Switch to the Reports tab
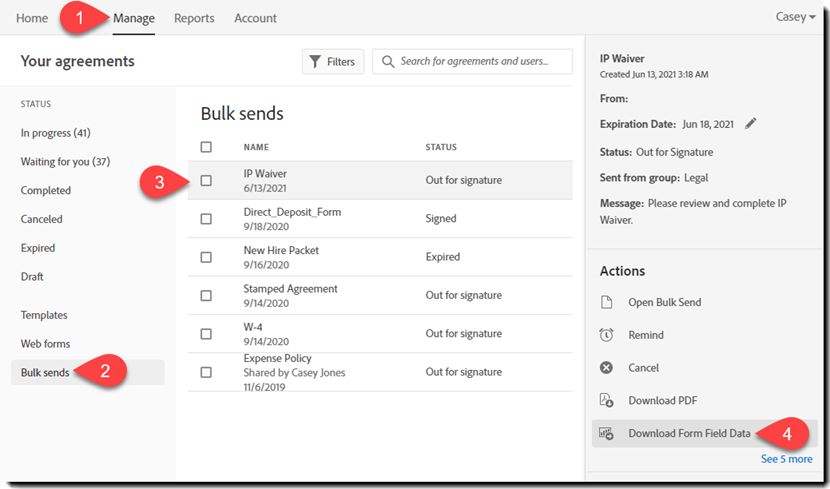The width and height of the screenshot is (830, 489). (194, 18)
